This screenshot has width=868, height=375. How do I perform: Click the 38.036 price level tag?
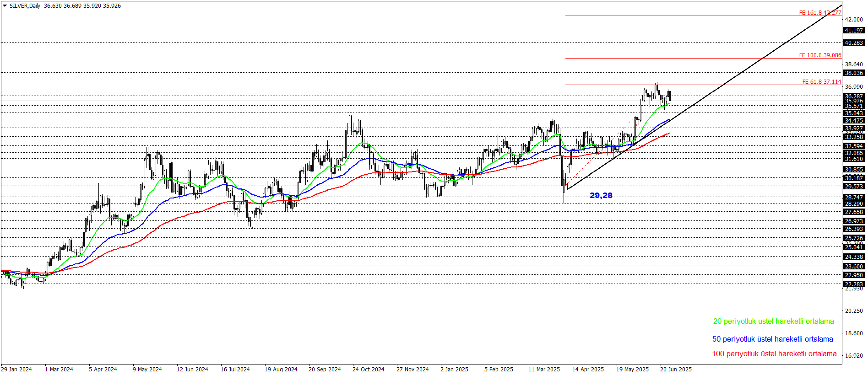854,73
